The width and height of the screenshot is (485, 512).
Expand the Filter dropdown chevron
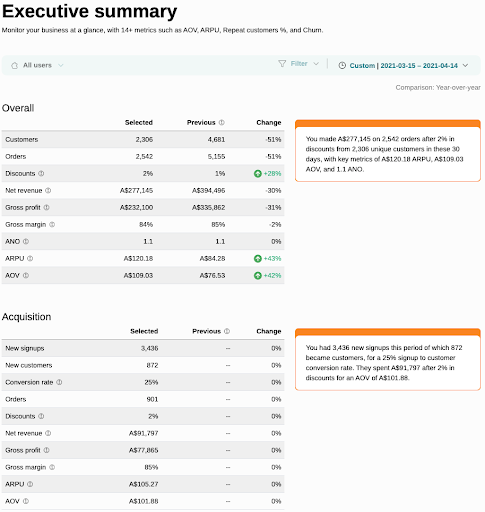coord(316,63)
